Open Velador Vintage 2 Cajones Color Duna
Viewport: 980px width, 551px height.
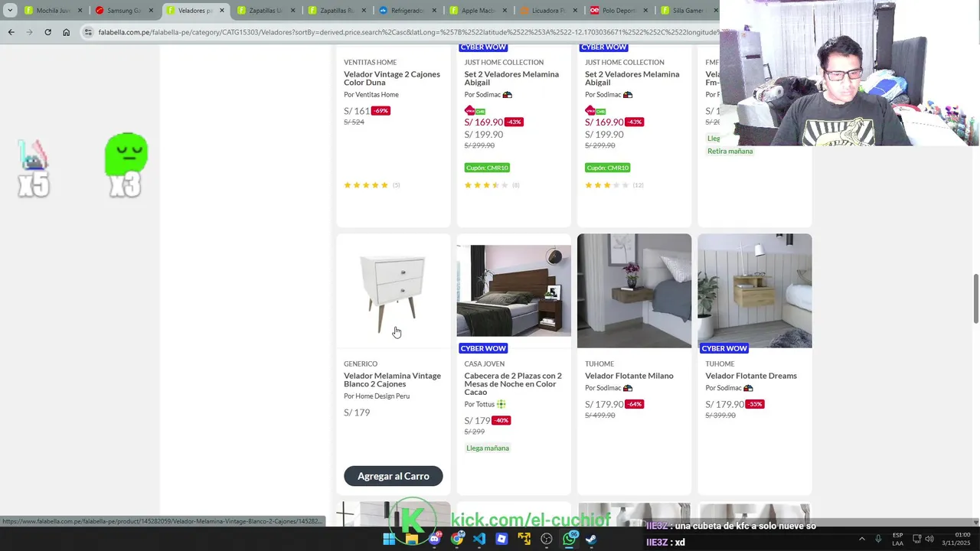(x=392, y=78)
